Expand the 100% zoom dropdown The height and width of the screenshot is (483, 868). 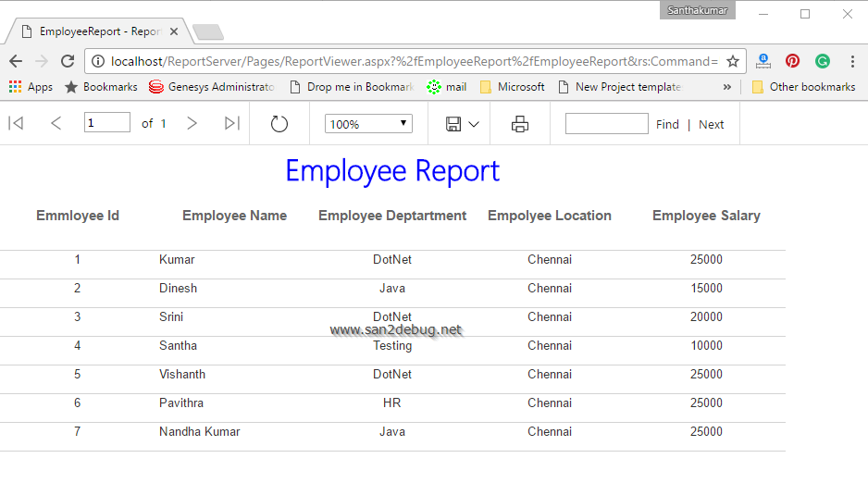pos(368,124)
